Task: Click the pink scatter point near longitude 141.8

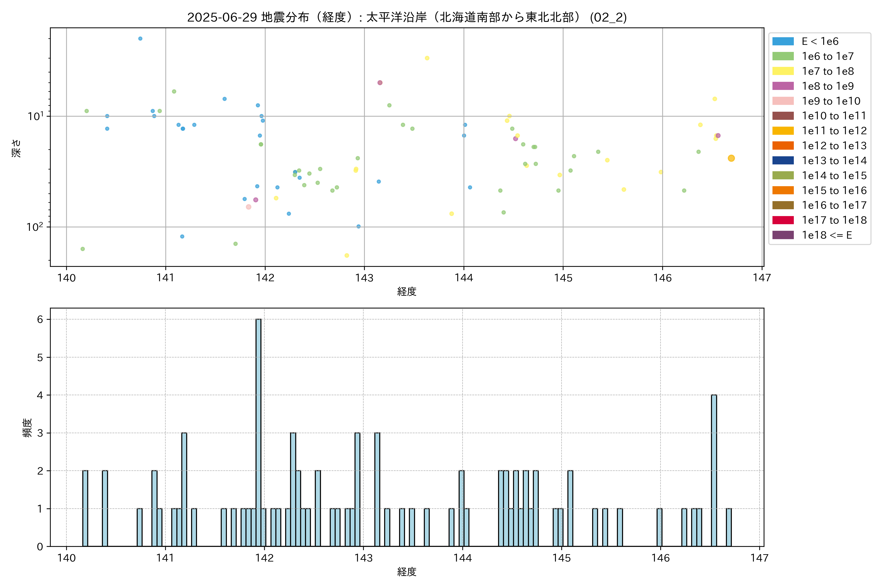Action: point(248,207)
